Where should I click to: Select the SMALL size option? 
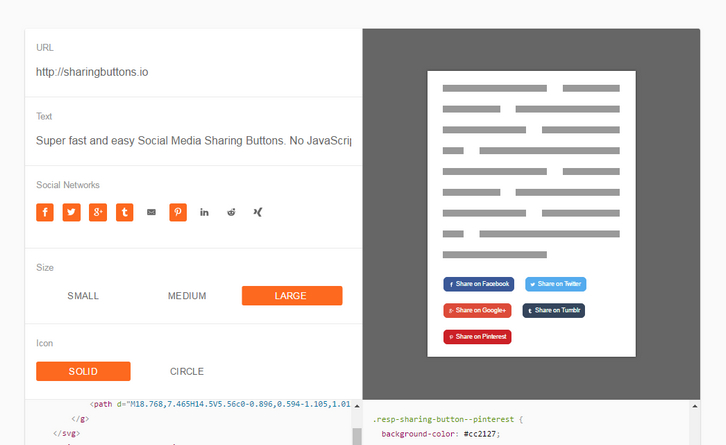click(x=83, y=296)
